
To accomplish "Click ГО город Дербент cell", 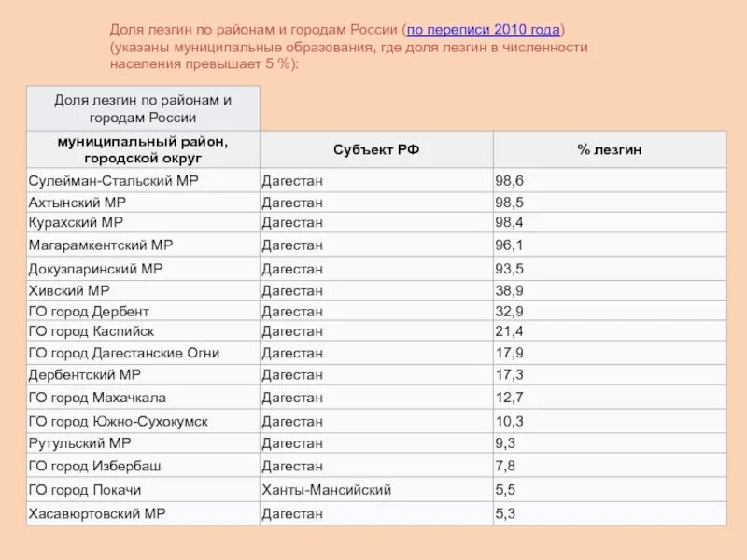I will tap(143, 311).
